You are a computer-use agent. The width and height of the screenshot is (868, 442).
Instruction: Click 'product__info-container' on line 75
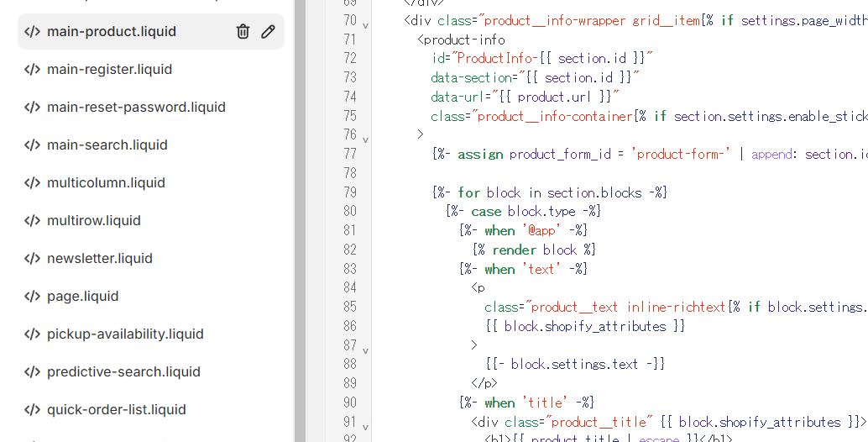pos(555,116)
